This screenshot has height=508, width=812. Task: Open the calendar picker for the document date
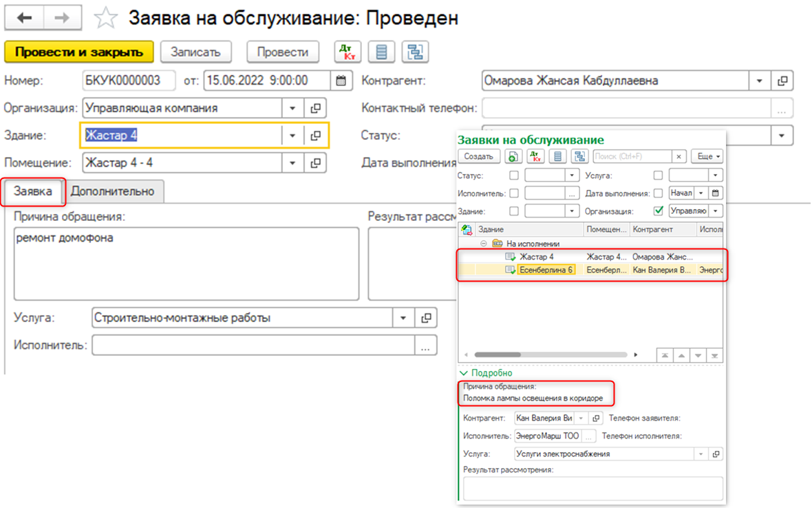click(341, 80)
